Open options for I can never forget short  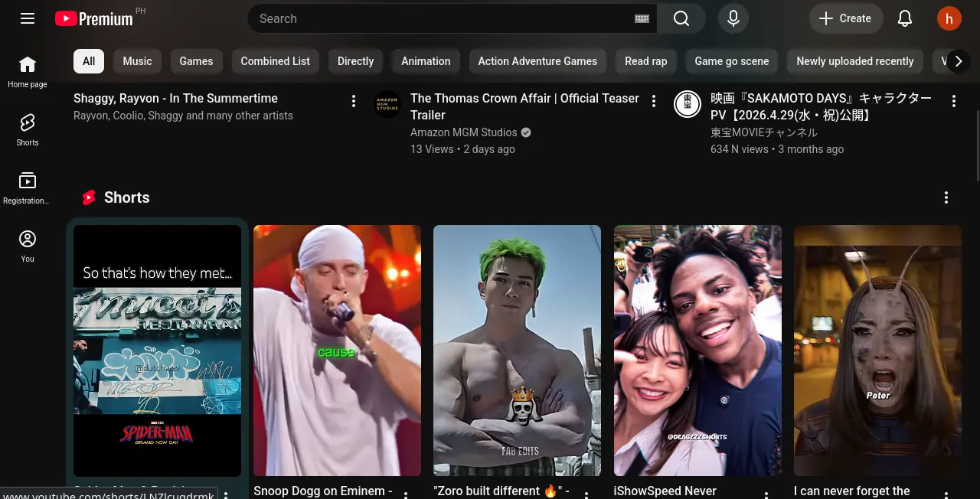[946, 495]
